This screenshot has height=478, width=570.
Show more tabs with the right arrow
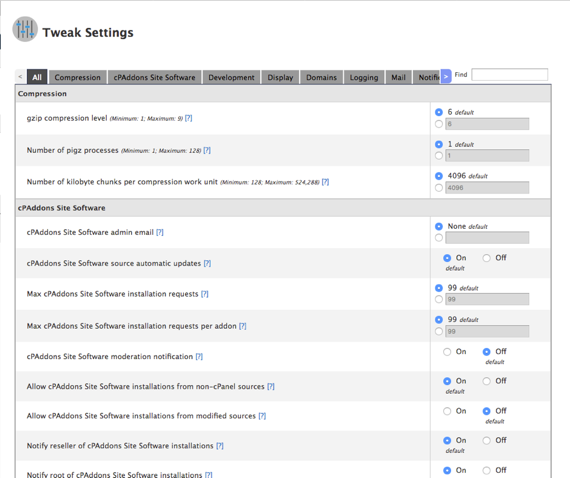point(446,76)
